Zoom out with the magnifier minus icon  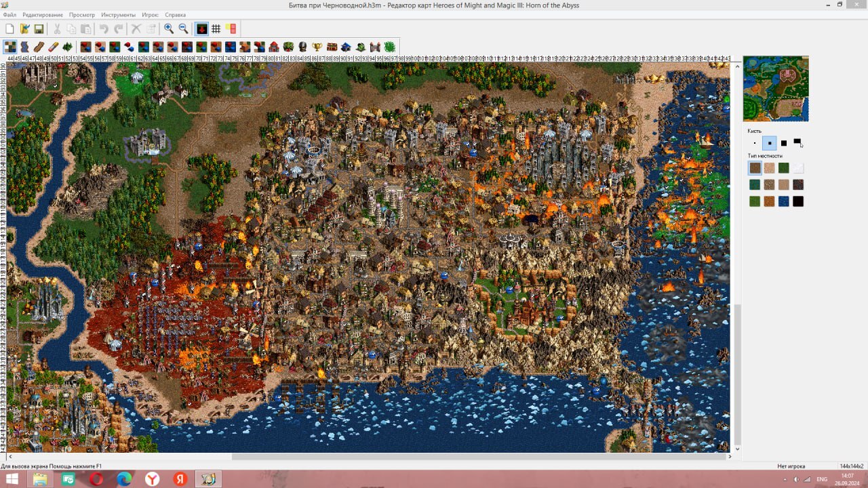[183, 28]
